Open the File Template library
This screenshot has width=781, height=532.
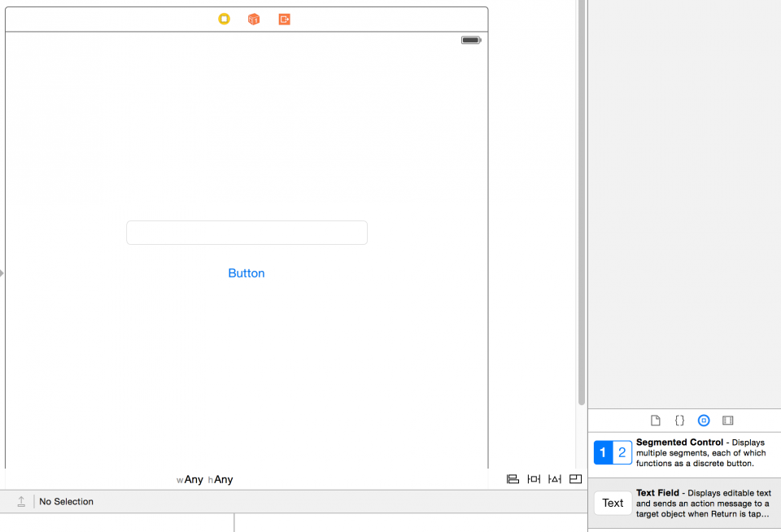[656, 420]
